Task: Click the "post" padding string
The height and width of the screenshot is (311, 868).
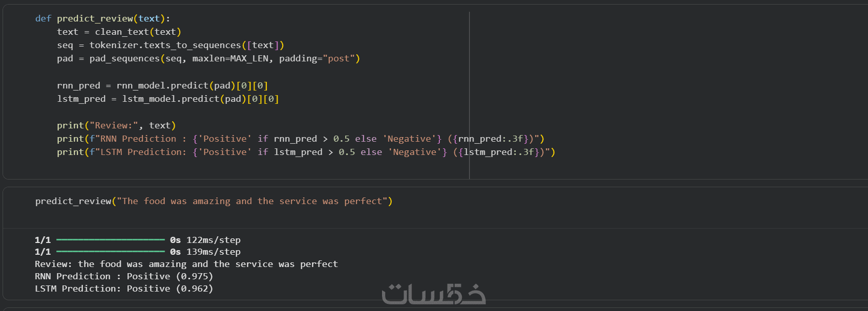Action: pos(338,58)
